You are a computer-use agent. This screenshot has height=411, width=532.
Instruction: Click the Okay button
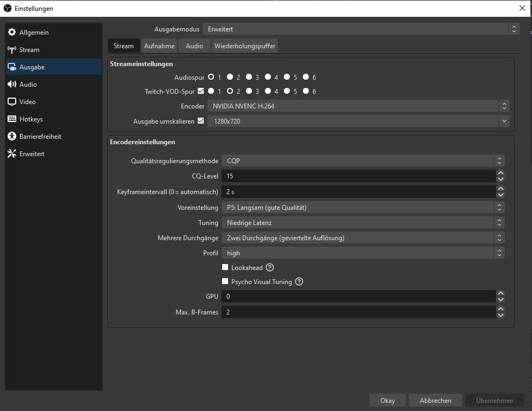click(387, 401)
